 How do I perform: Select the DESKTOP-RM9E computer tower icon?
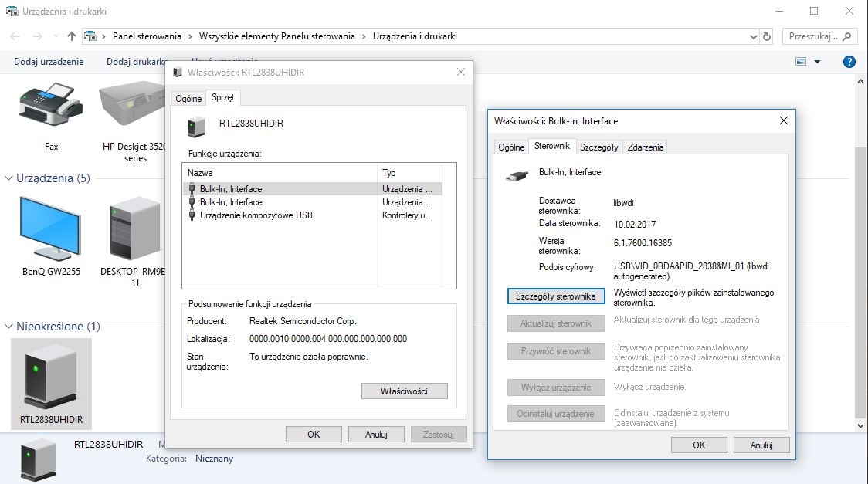pyautogui.click(x=135, y=228)
